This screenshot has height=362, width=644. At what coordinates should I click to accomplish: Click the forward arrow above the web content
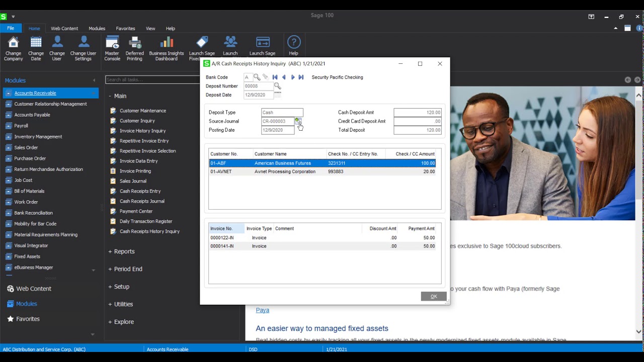coord(637,80)
